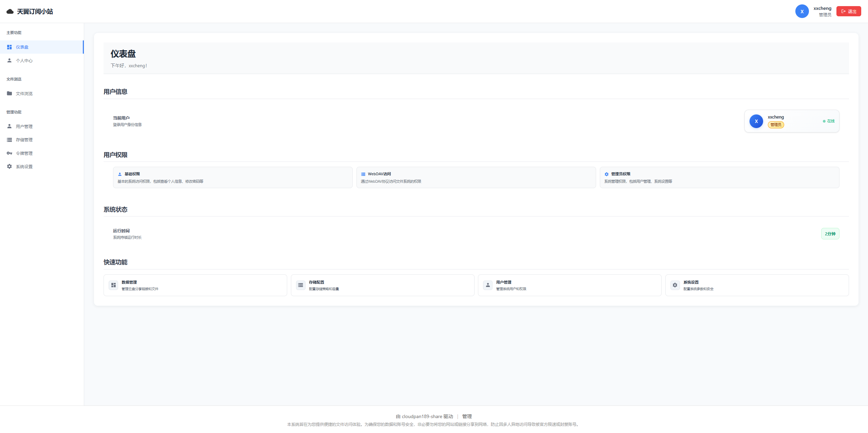Image resolution: width=868 pixels, height=433 pixels.
Task: Click the 令牌管理 key icon
Action: [x=10, y=153]
